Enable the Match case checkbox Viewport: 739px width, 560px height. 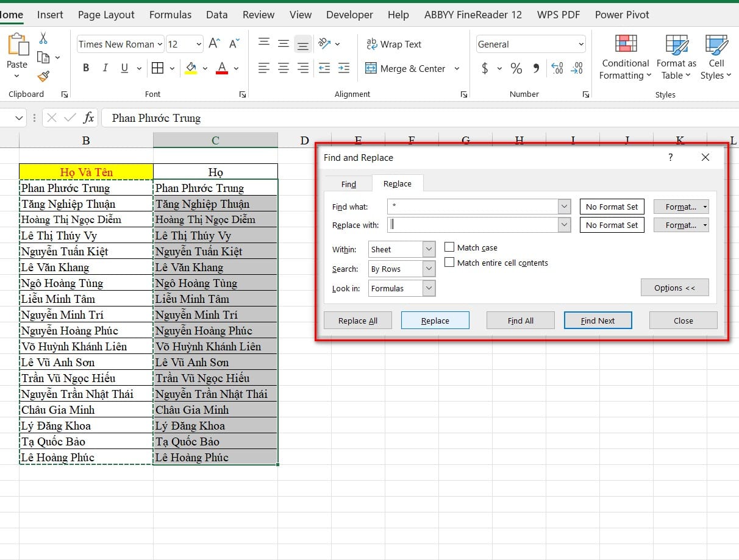(x=449, y=247)
